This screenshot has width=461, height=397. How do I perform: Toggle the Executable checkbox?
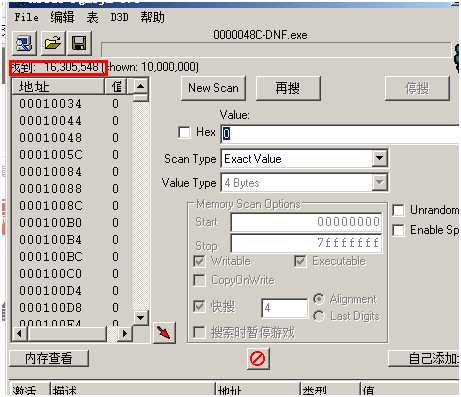point(300,261)
